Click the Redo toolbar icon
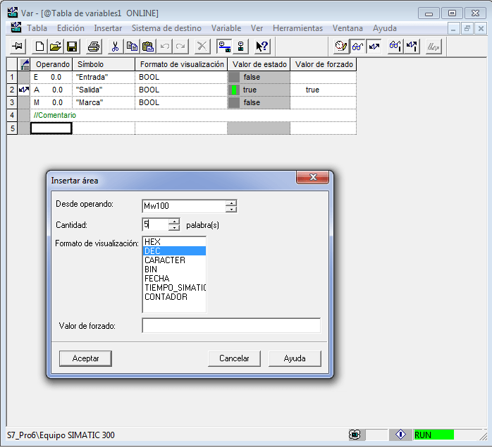 coord(180,47)
